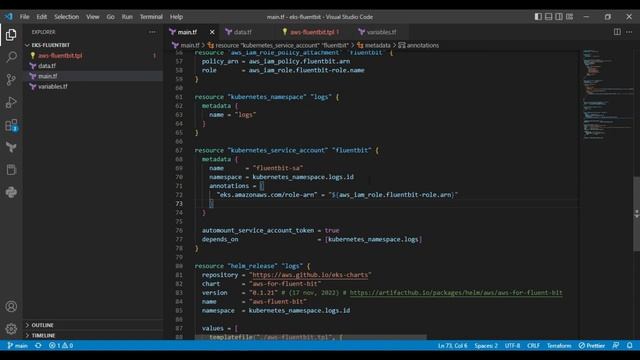This screenshot has height=360, width=640.
Task: Click Prettier in status bar
Action: 591,346
